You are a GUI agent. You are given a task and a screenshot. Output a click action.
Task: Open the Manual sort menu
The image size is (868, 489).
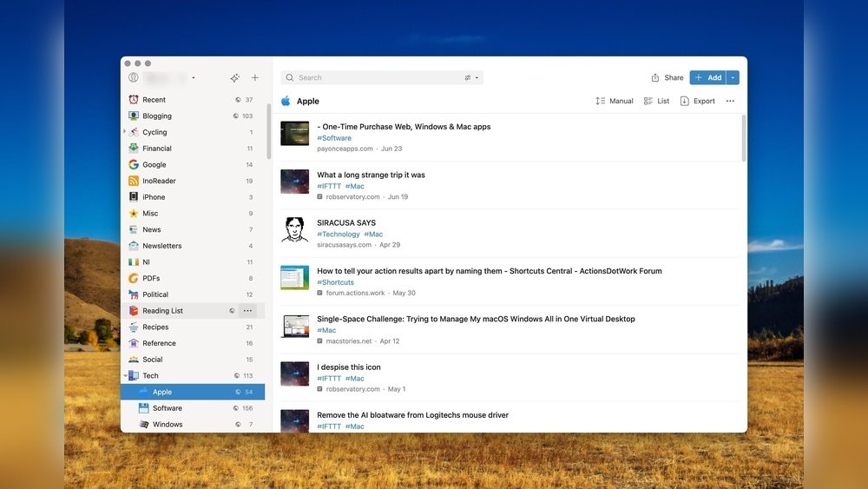coord(615,101)
